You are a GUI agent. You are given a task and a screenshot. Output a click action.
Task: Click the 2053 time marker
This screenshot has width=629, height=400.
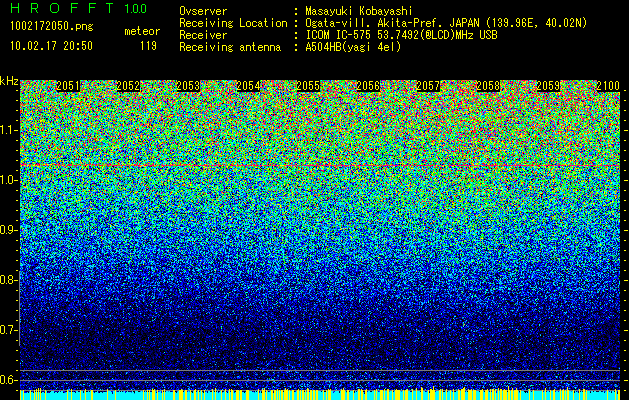pos(188,85)
